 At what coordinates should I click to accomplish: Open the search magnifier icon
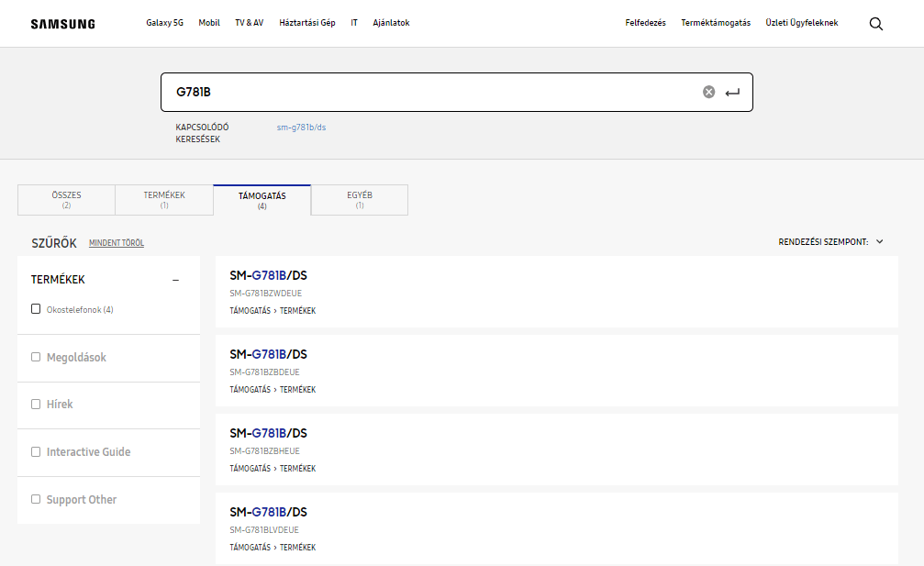pos(875,24)
